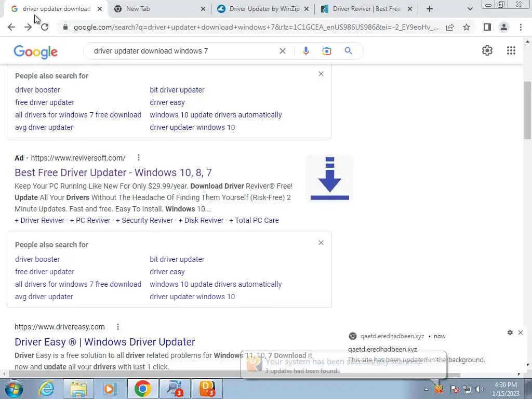532x399 pixels.
Task: Submit search with magnifier icon
Action: tap(348, 51)
